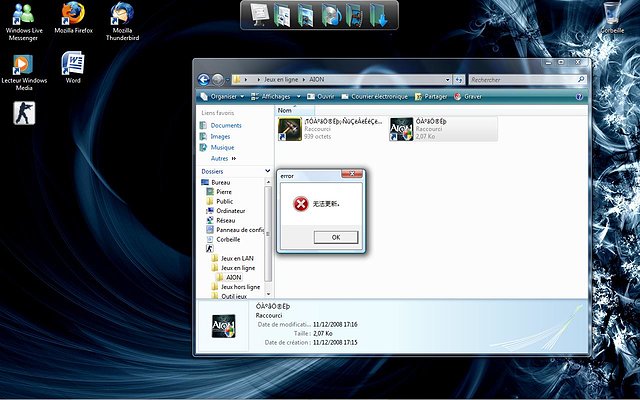The height and width of the screenshot is (400, 640).
Task: Collapse the Dossiers folder pane
Action: (267, 171)
